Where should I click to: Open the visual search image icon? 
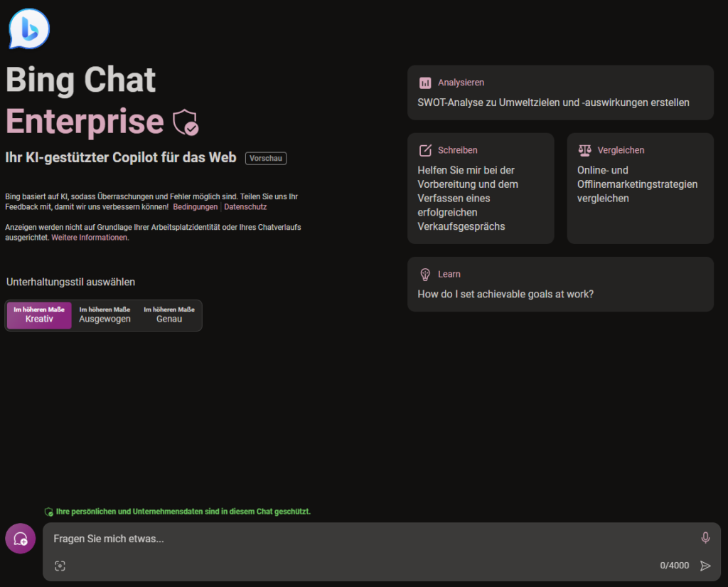pos(60,566)
